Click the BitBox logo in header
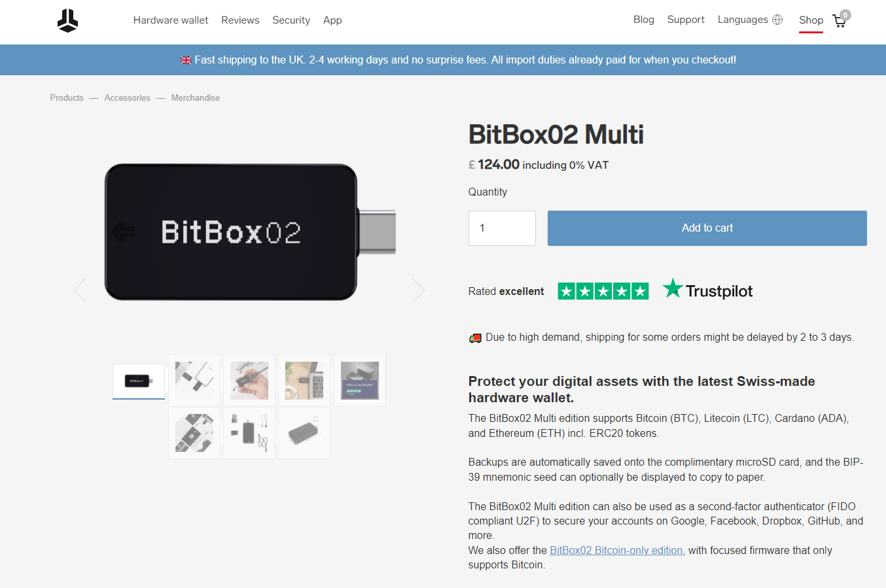Screen dimensions: 886x588 point(67,20)
